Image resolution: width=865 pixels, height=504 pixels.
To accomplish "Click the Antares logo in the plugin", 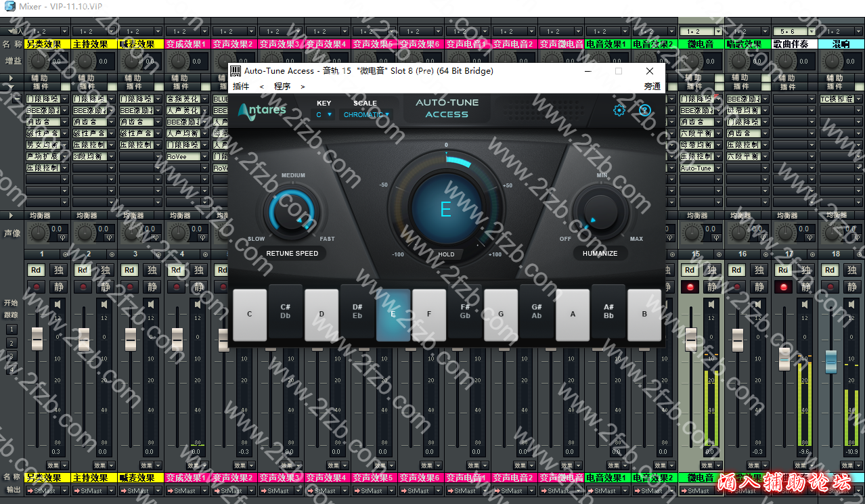I will tap(262, 111).
